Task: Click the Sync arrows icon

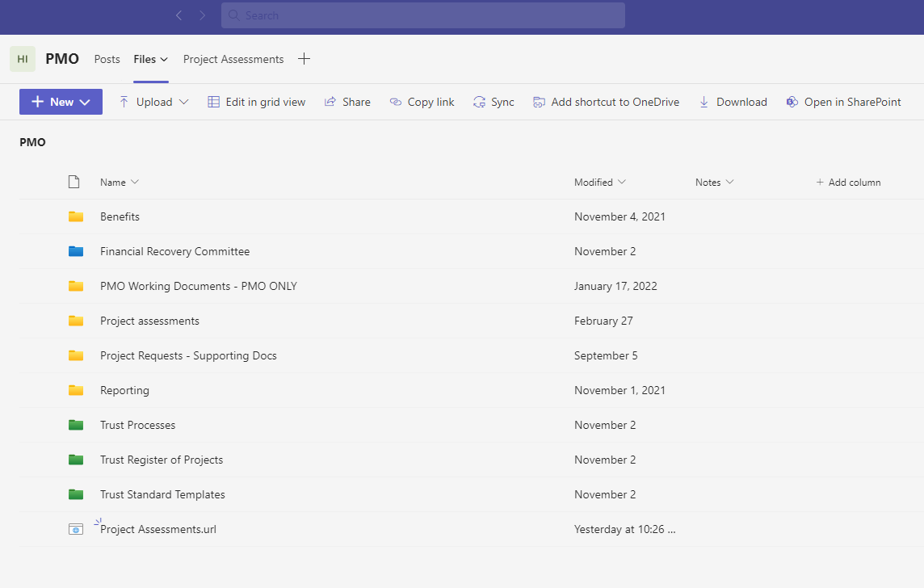Action: point(479,102)
